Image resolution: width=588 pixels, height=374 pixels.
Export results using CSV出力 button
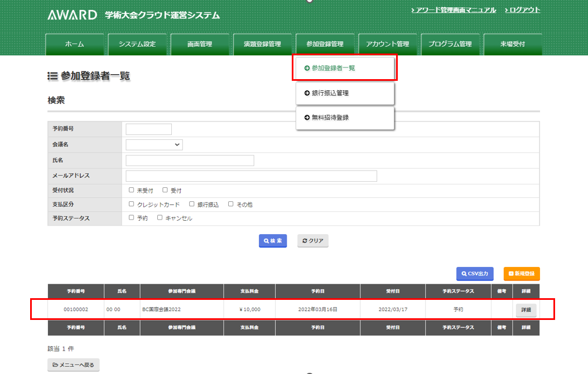(474, 274)
